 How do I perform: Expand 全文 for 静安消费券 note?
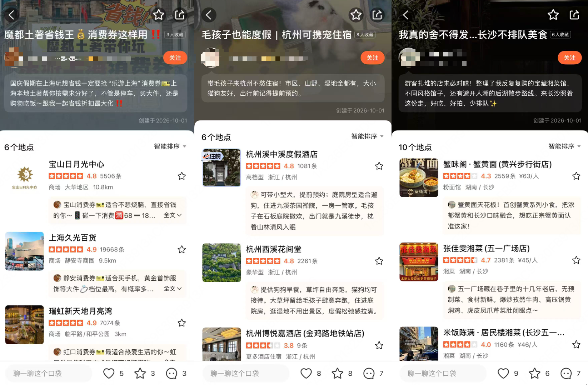[173, 288]
